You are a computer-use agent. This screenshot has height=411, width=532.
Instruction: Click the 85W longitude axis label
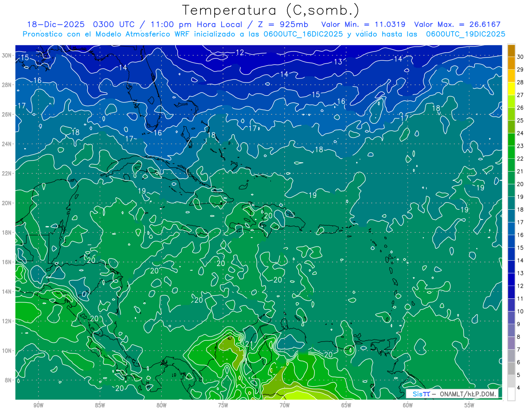tap(100, 405)
